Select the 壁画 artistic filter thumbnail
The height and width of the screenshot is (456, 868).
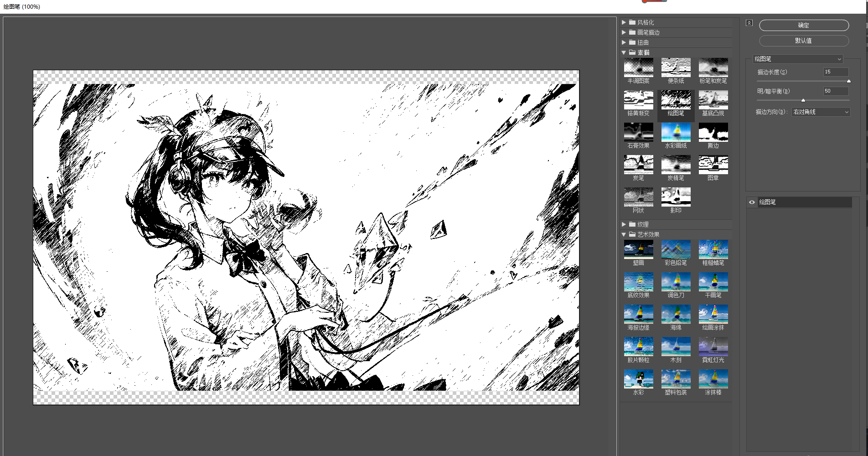(x=638, y=249)
